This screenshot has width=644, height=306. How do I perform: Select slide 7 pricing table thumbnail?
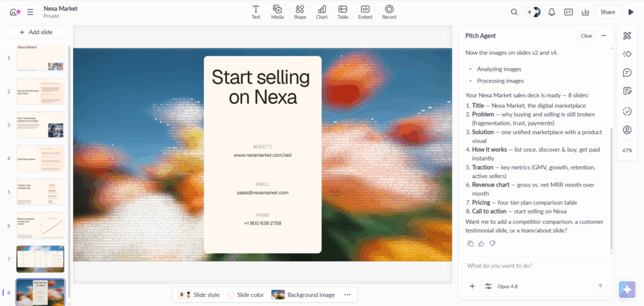point(40,259)
